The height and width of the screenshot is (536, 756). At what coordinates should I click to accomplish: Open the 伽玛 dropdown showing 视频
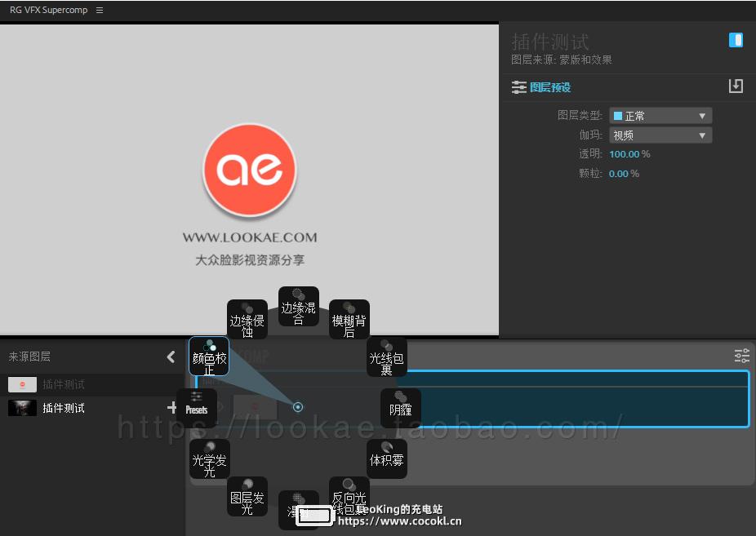[x=660, y=135]
